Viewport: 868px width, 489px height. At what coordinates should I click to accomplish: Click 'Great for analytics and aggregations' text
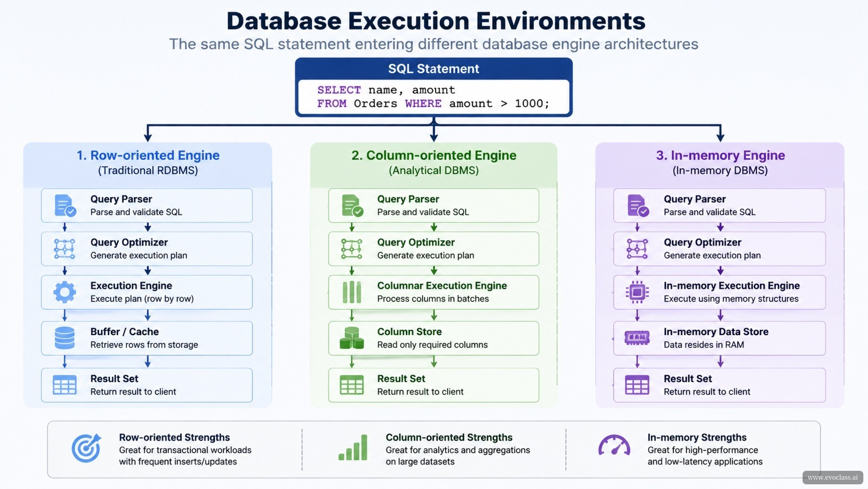pyautogui.click(x=458, y=450)
